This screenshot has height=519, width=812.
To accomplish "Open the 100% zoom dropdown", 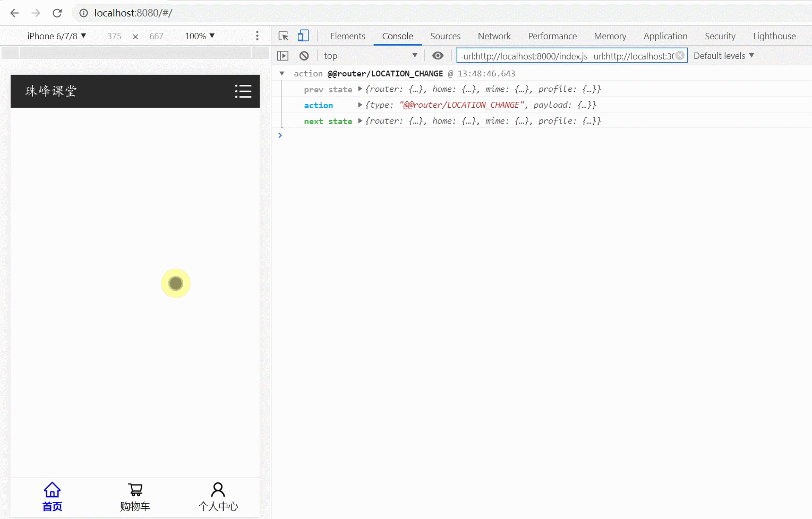I will pos(200,36).
